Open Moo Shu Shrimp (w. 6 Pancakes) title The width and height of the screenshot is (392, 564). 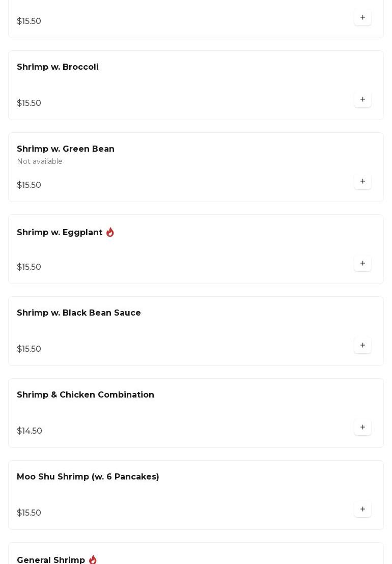(88, 477)
